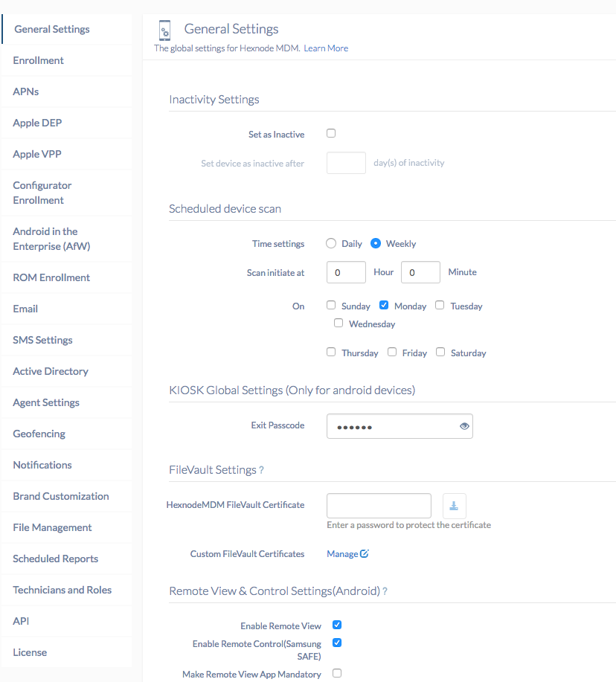Open FileVault Settings help question mark
The height and width of the screenshot is (682, 616).
pyautogui.click(x=261, y=470)
